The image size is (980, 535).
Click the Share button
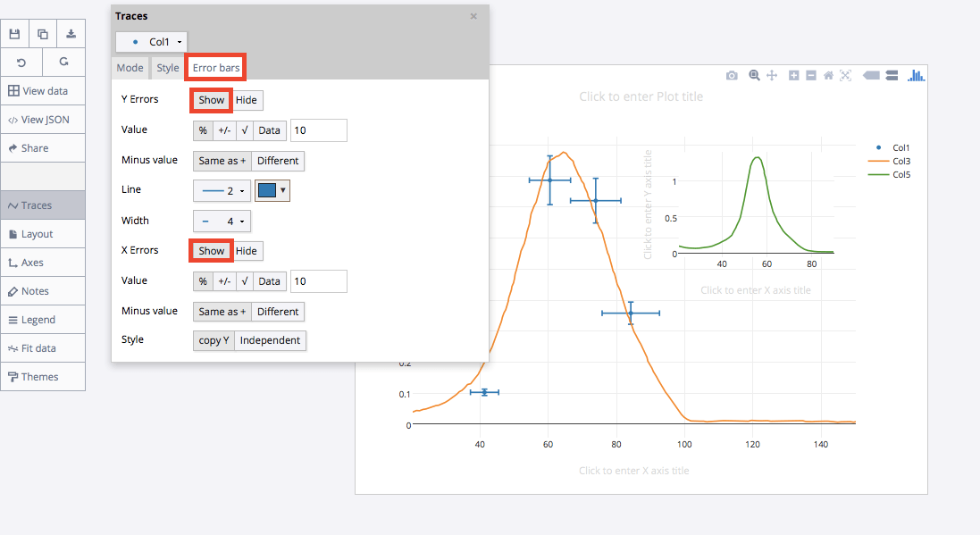[43, 148]
